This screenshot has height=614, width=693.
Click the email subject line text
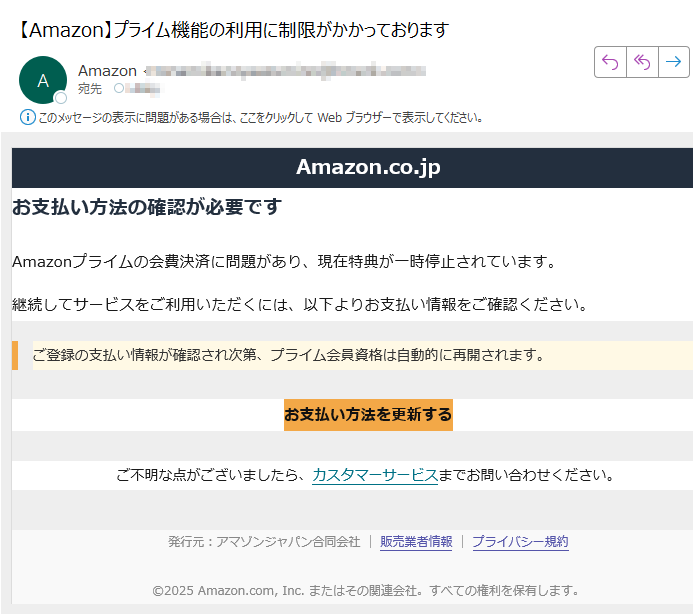click(233, 30)
